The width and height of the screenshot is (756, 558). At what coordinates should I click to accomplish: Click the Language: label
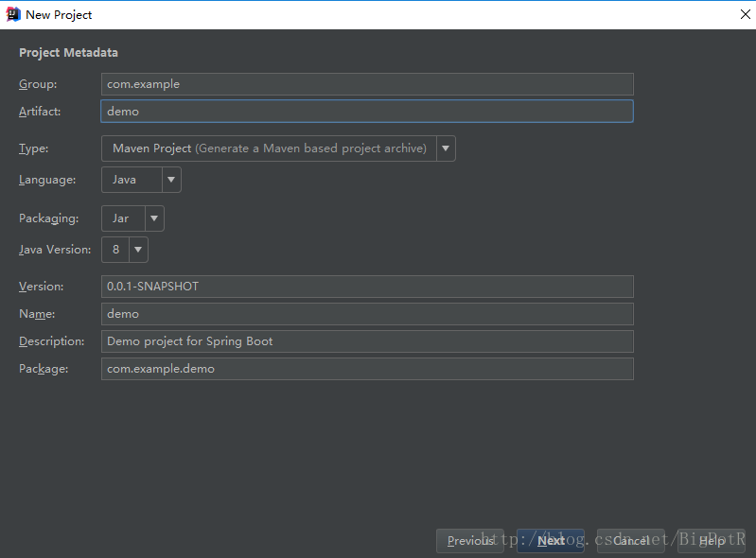(x=47, y=180)
